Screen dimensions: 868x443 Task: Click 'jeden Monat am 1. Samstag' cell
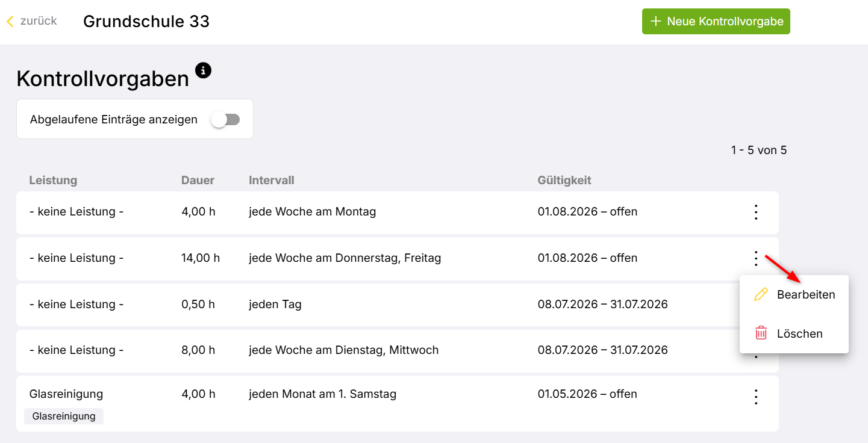click(322, 394)
